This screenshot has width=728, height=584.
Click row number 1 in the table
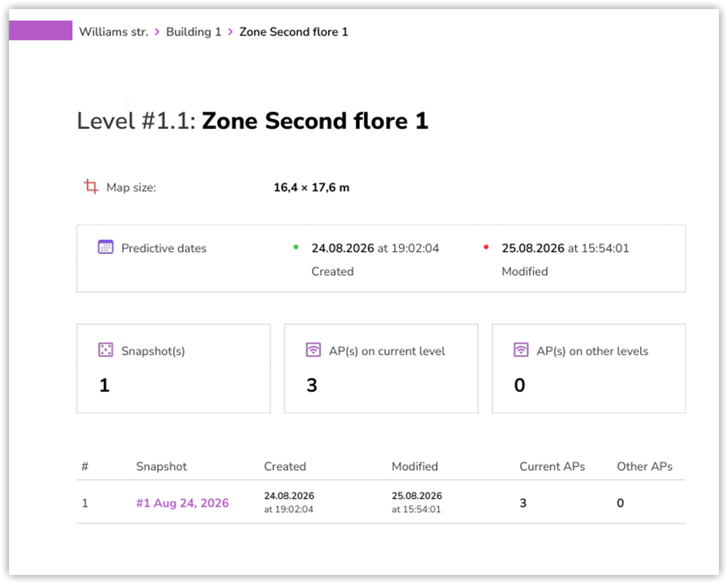click(85, 503)
